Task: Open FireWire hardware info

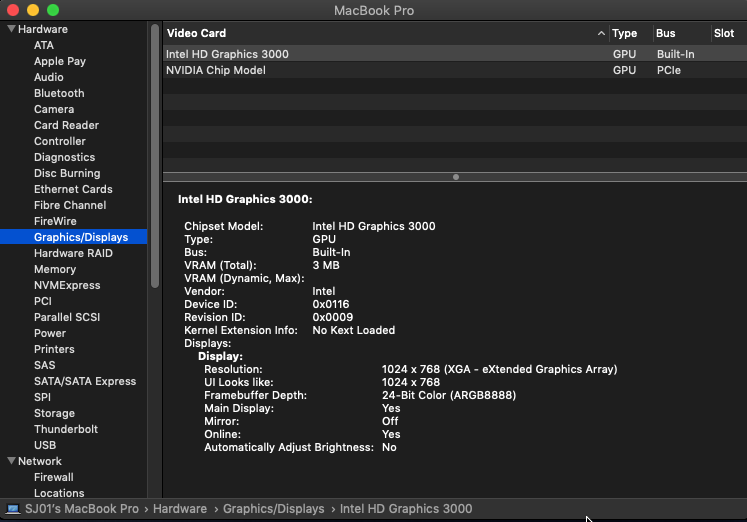Action: tap(55, 221)
